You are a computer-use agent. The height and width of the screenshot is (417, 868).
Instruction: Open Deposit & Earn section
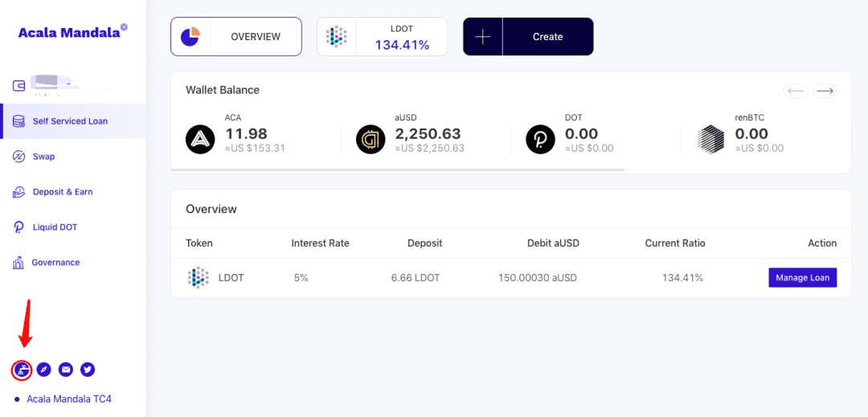click(73, 192)
